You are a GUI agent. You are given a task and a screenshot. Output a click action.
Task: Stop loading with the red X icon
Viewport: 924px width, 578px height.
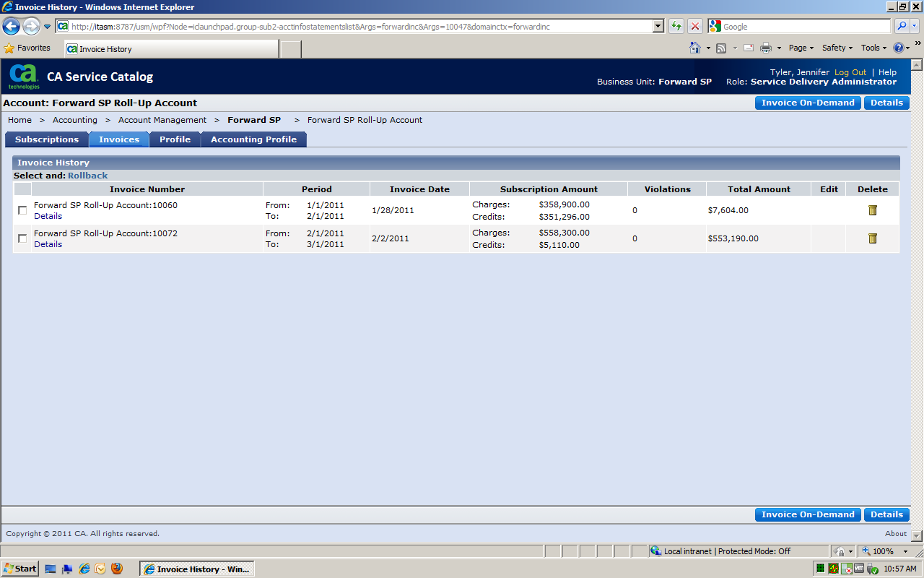pos(694,27)
